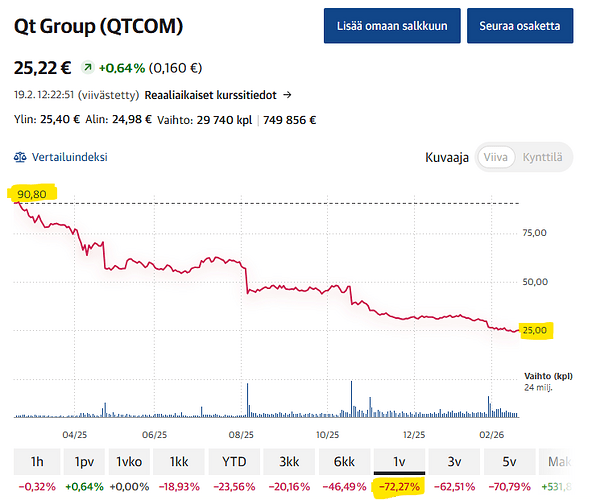The height and width of the screenshot is (500, 591).
Task: Select the 1kk time range tab
Action: coord(179,462)
